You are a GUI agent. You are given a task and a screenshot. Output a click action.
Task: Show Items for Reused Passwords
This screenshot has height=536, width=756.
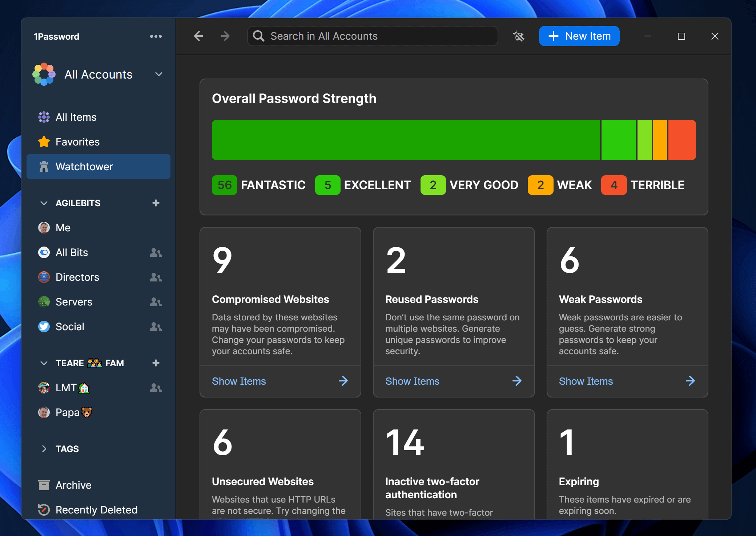tap(412, 381)
